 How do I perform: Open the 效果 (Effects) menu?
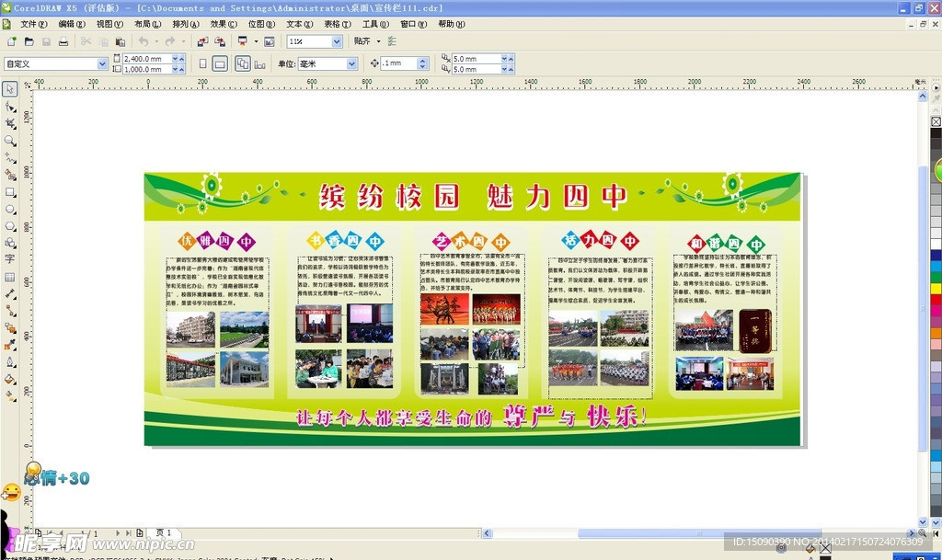click(224, 24)
